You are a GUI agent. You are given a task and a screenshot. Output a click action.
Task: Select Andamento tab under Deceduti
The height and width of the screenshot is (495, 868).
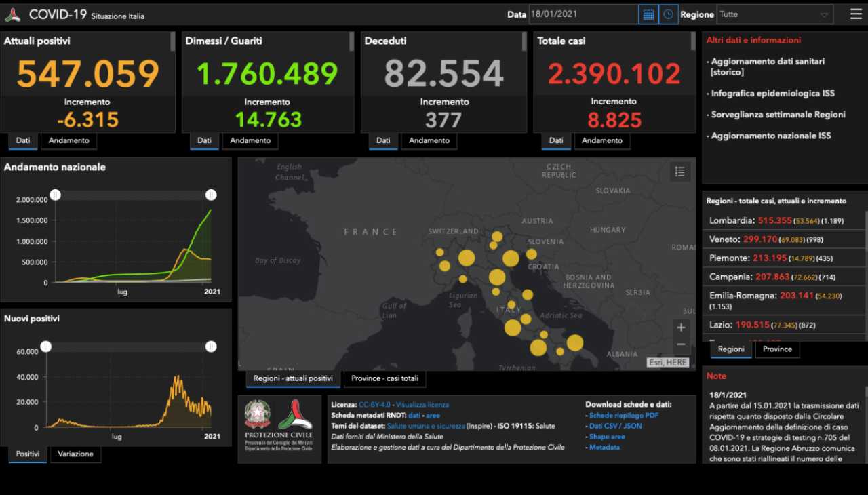tap(429, 140)
